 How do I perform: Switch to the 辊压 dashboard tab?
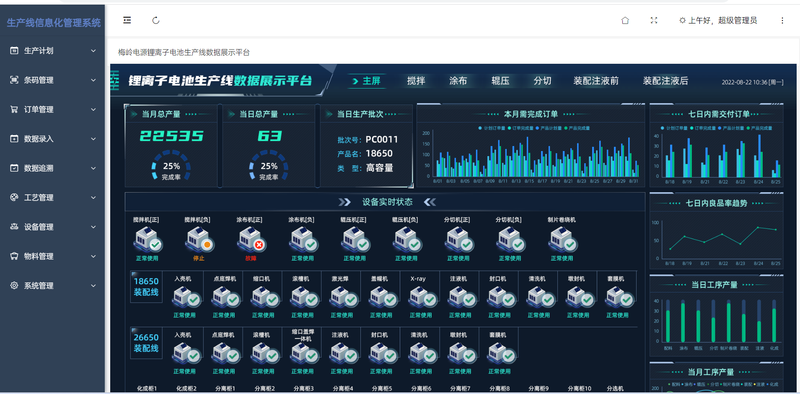[x=500, y=81]
